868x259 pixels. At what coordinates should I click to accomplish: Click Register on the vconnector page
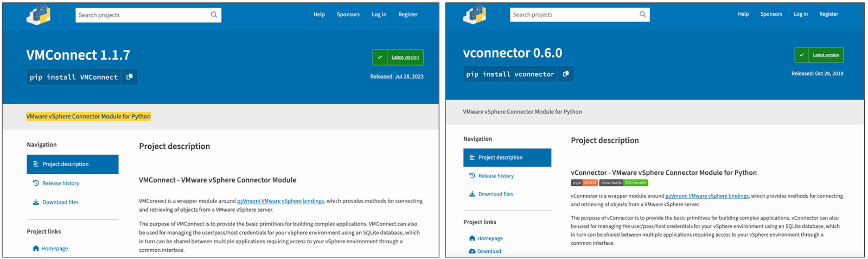click(x=828, y=14)
